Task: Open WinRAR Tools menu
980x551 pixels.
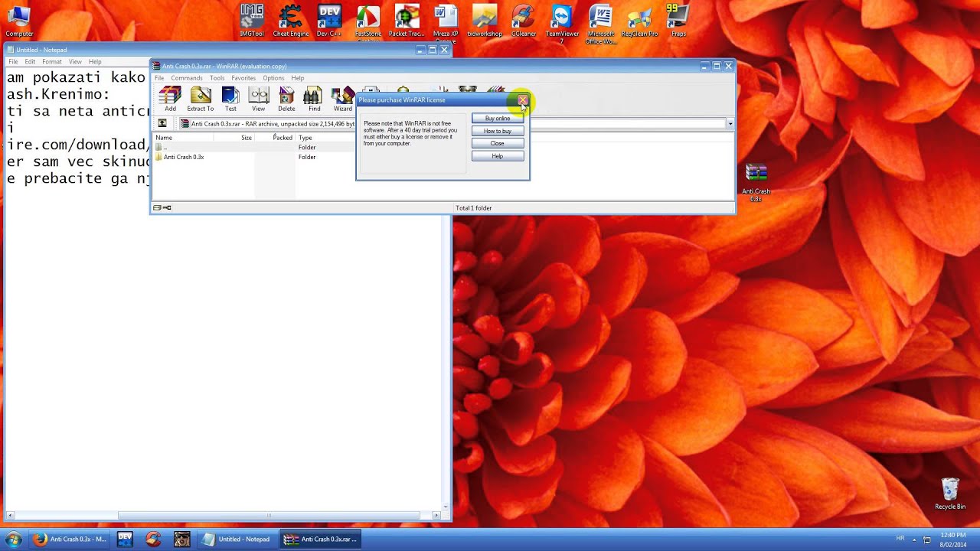Action: (217, 78)
